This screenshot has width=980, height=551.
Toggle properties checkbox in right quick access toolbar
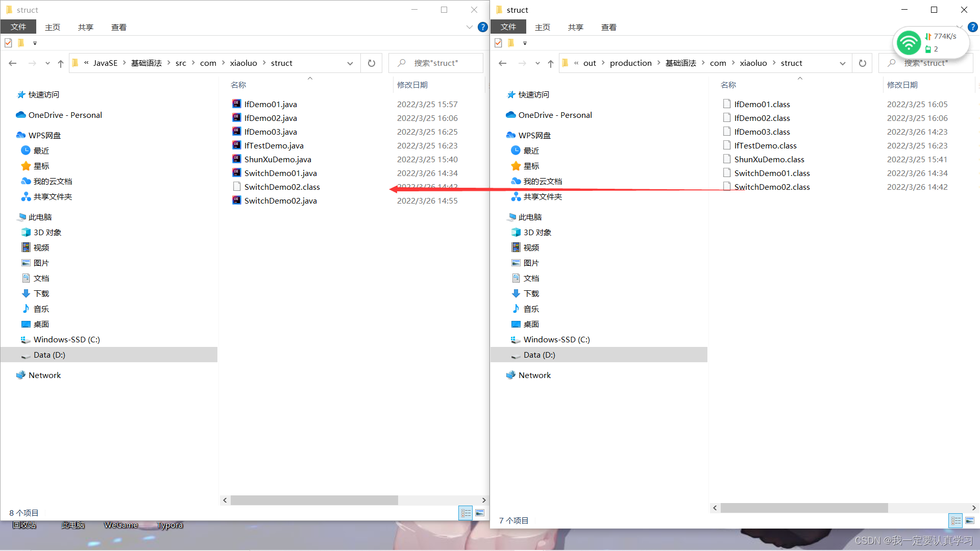498,43
